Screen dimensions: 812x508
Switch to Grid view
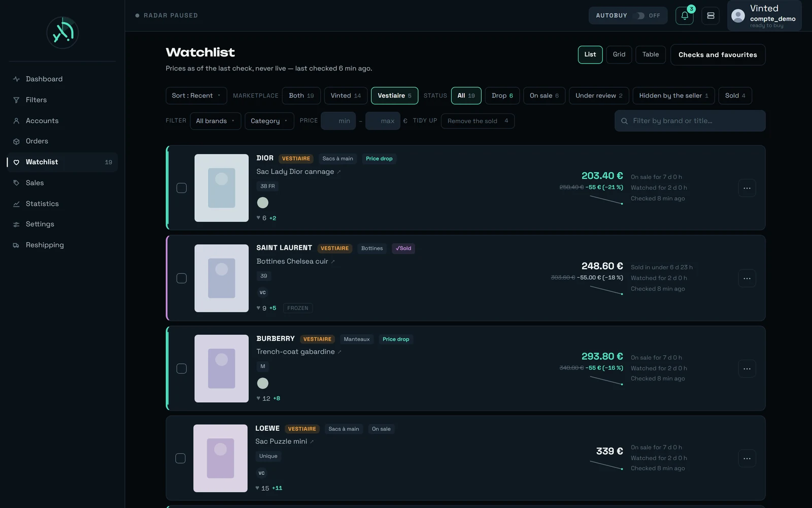pos(619,55)
